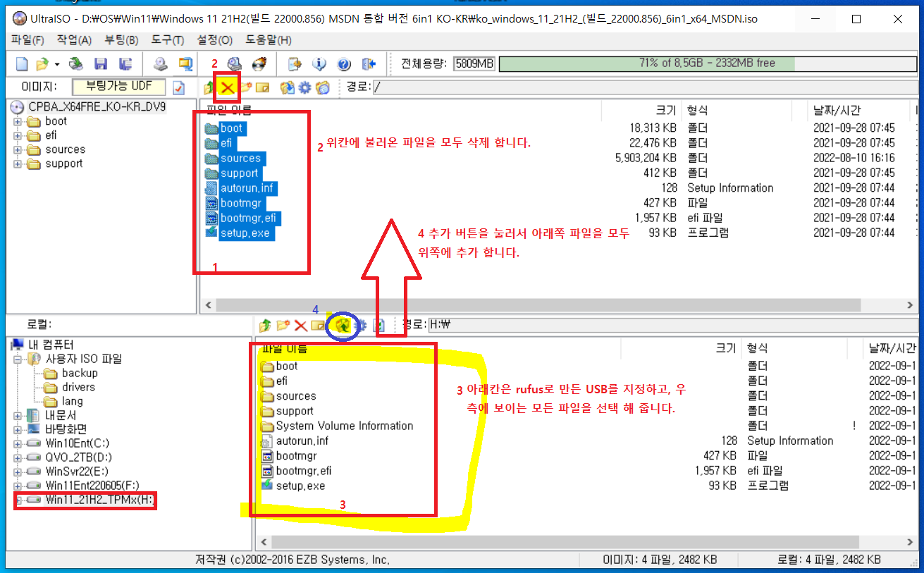Click the blue info toolbar icon
924x573 pixels.
[x=319, y=64]
